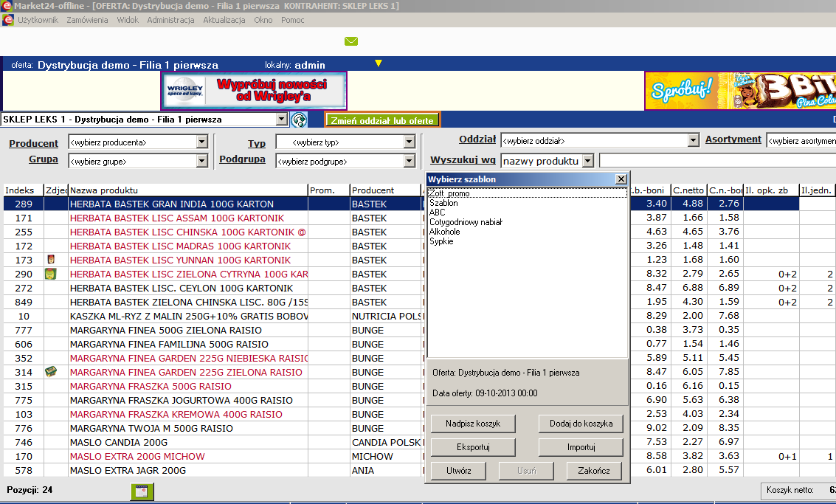Click the Utwórz button
Image resolution: width=836 pixels, height=504 pixels.
(x=458, y=470)
